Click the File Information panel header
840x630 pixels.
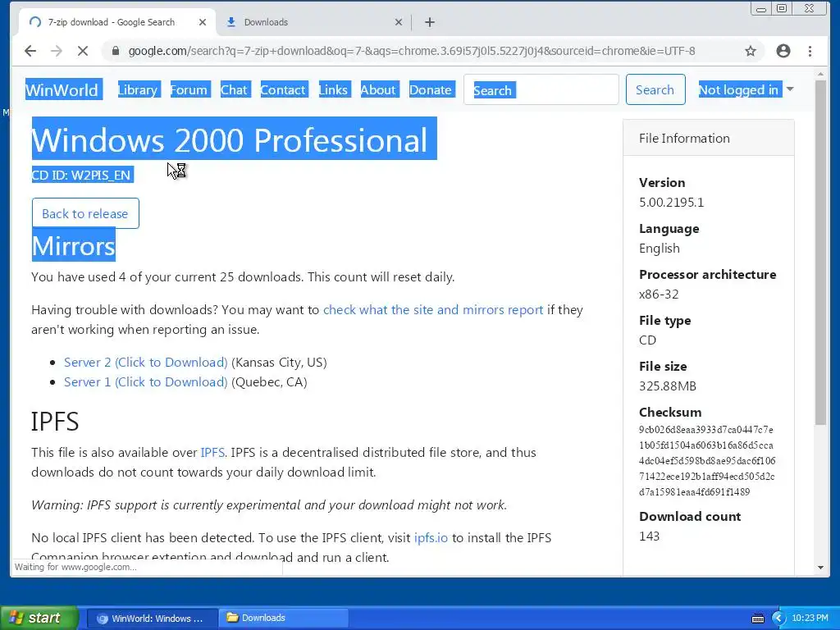(x=708, y=138)
